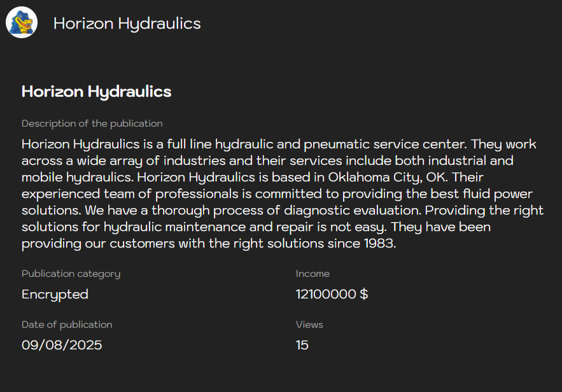
Task: Click the 'Description of the publication' label
Action: [x=92, y=123]
